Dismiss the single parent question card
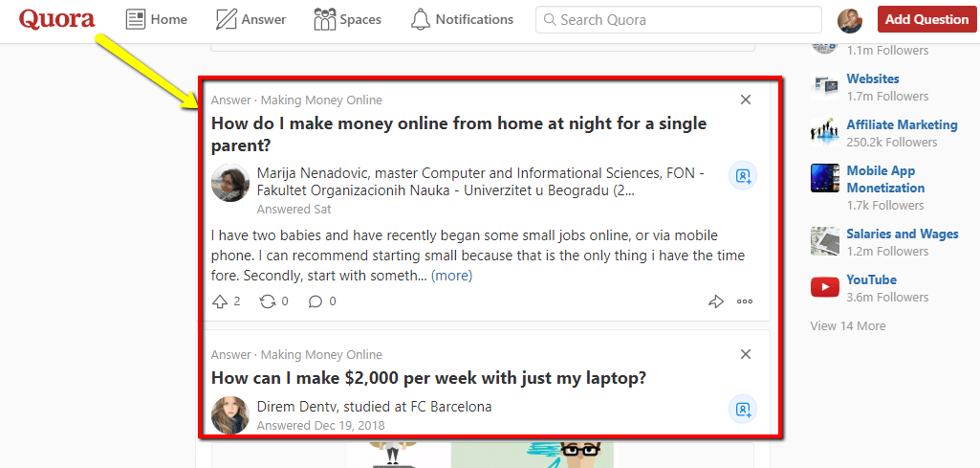The image size is (980, 468). tap(745, 100)
